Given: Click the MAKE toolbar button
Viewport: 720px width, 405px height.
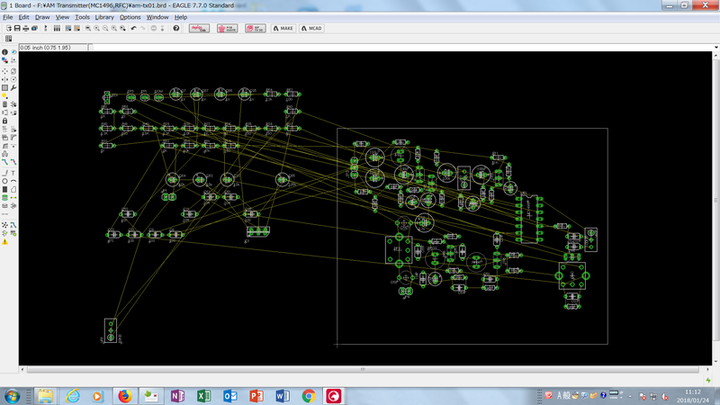Looking at the screenshot, I should click(285, 28).
